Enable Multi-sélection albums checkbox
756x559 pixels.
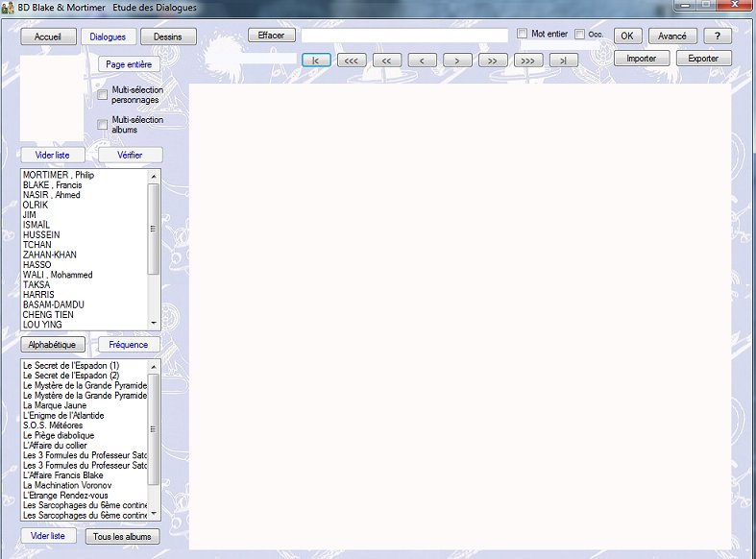tap(102, 125)
